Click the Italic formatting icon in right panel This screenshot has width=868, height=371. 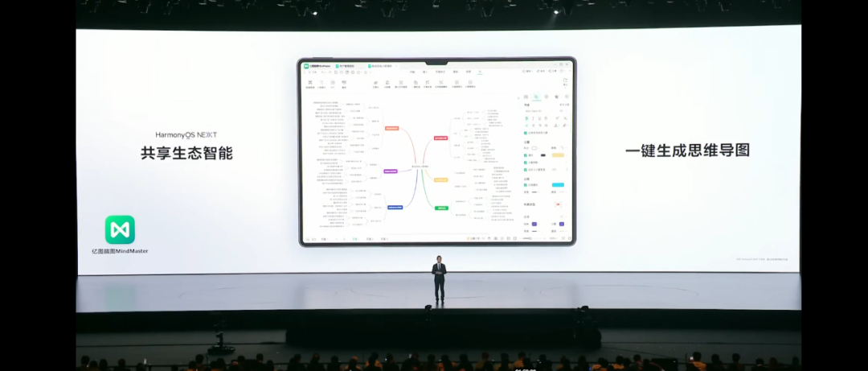click(533, 118)
